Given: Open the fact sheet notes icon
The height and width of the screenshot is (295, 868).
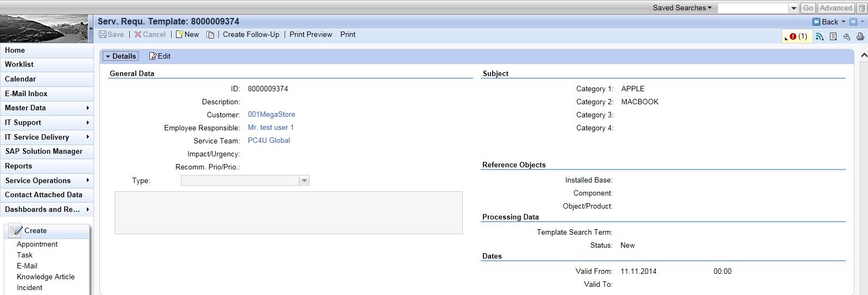Looking at the screenshot, I should coord(833,36).
